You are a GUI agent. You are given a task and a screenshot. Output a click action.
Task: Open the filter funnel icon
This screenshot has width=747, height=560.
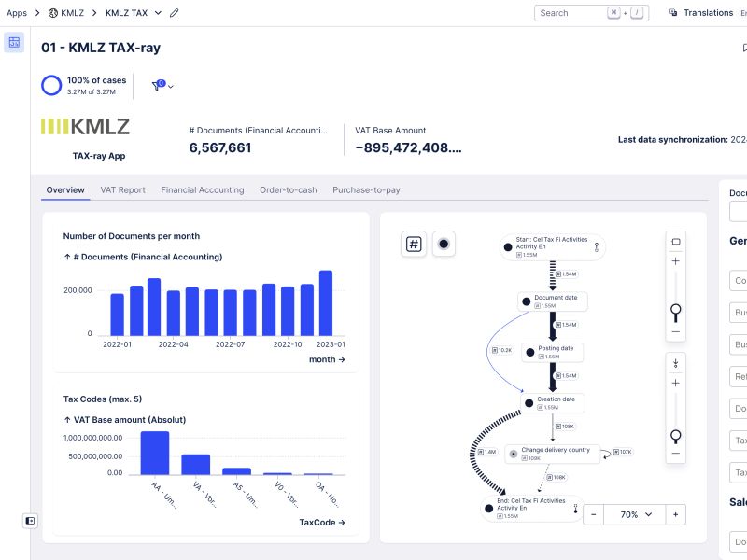157,86
